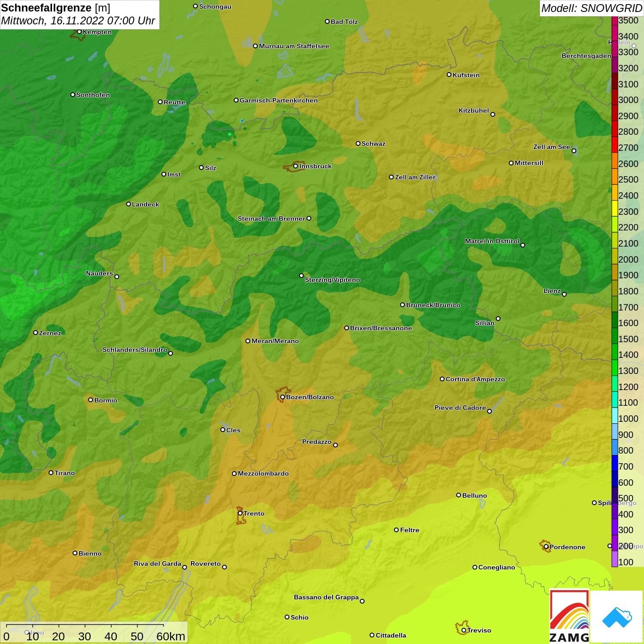Screen dimensions: 644x644
Task: Select the 'Belluno' label
Action: [474, 495]
